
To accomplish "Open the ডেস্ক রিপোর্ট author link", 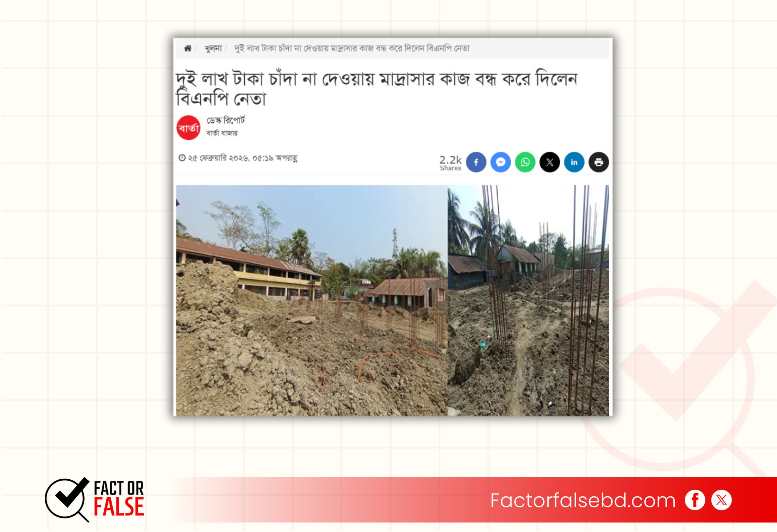I will (226, 120).
